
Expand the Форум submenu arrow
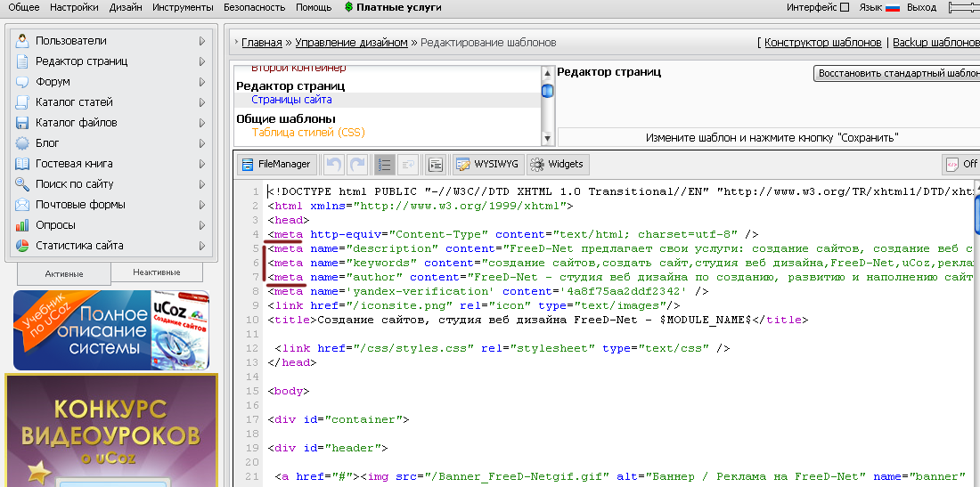click(202, 82)
